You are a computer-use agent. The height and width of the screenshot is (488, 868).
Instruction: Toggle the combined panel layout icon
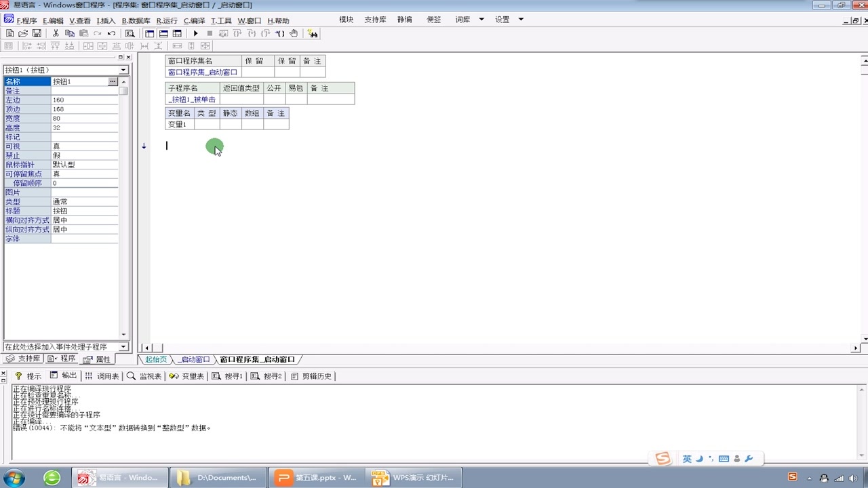pyautogui.click(x=177, y=33)
